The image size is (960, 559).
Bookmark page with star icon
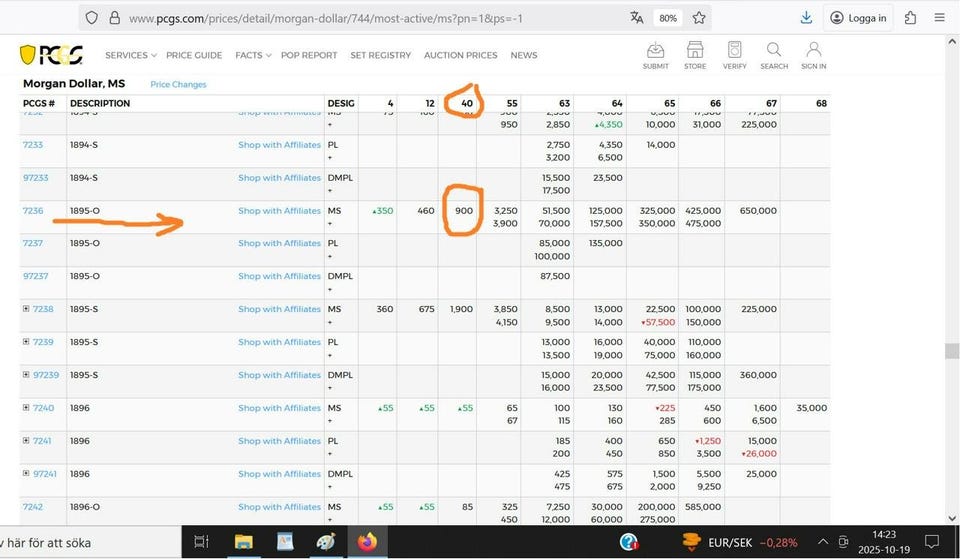(x=699, y=18)
